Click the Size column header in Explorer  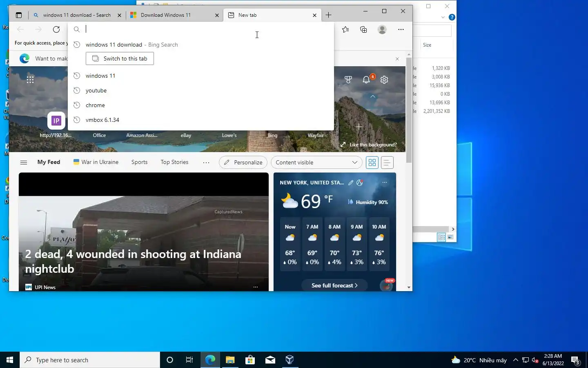(427, 45)
